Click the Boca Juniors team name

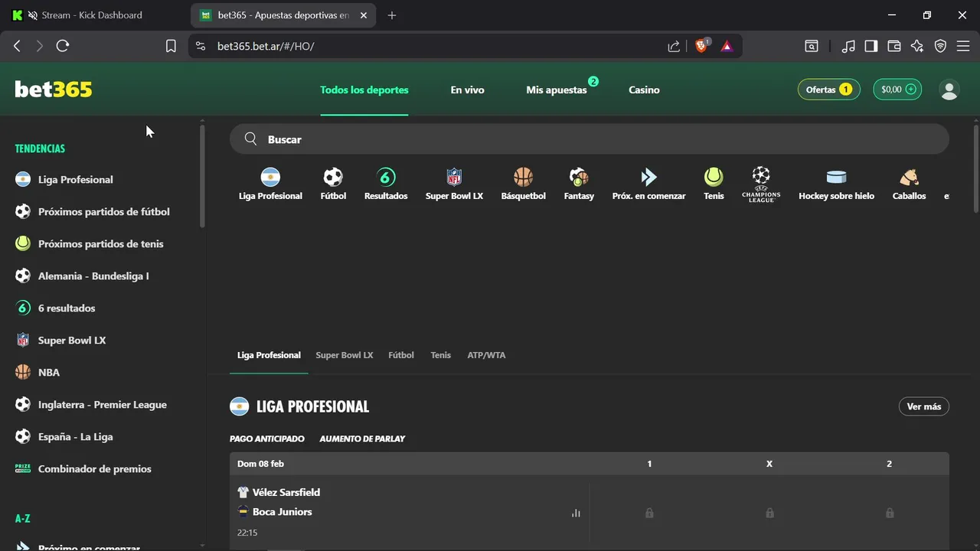click(283, 512)
